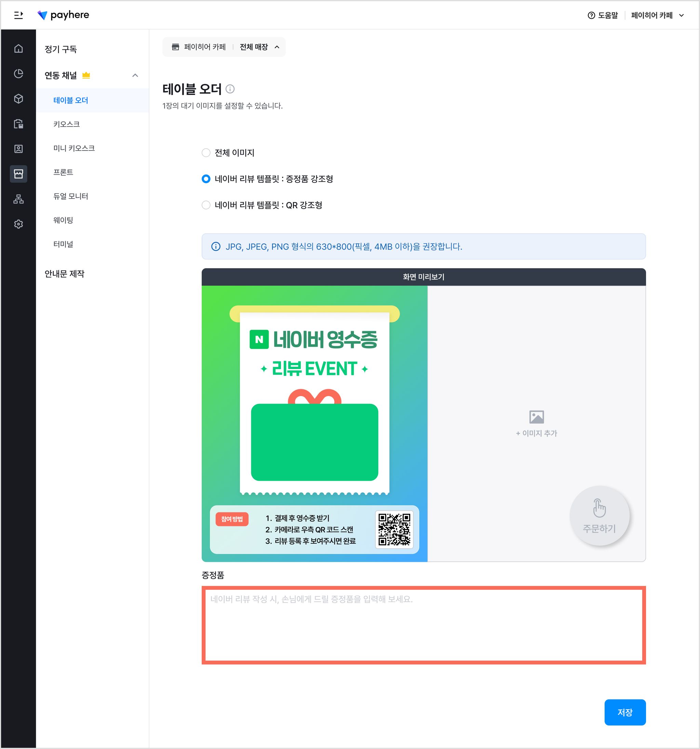The image size is (700, 749).
Task: Click the 화면 미리보기 header bar
Action: click(424, 277)
